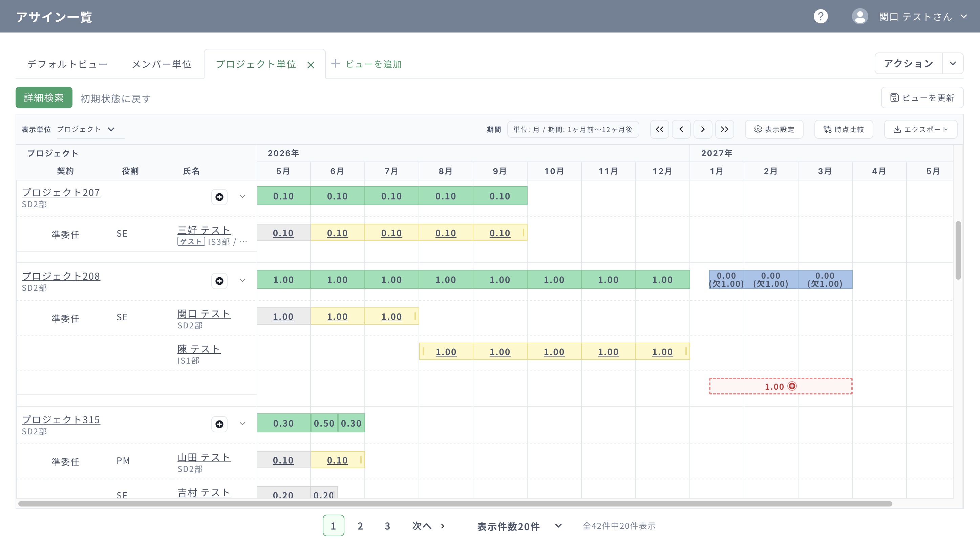Image resolution: width=980 pixels, height=539 pixels.
Task: Collapse the プロジェクト315 row chevron
Action: pos(242,424)
